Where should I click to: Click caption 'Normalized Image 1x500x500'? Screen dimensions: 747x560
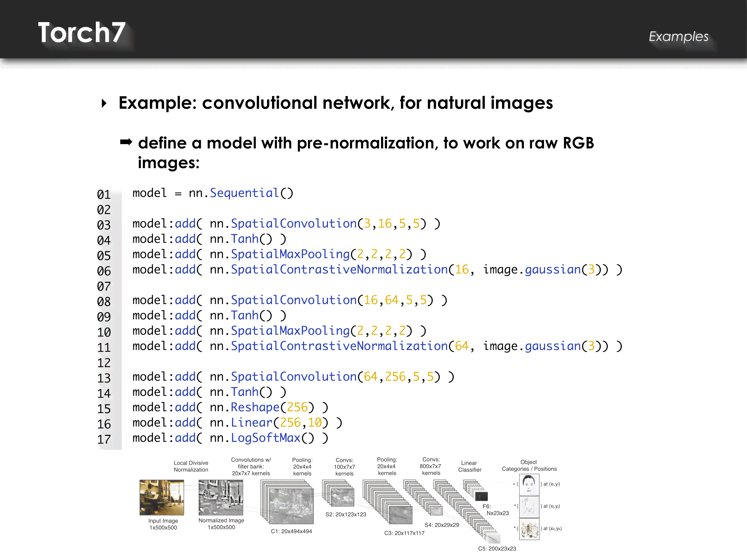pyautogui.click(x=221, y=524)
